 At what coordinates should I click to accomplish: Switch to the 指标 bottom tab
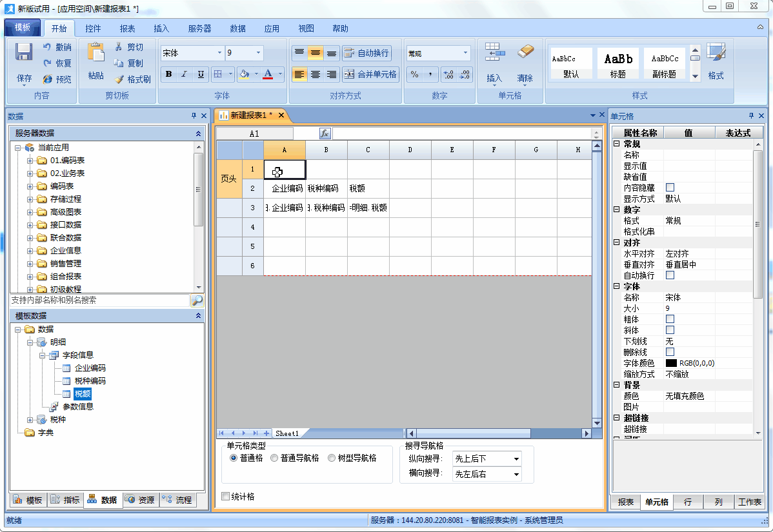[65, 500]
